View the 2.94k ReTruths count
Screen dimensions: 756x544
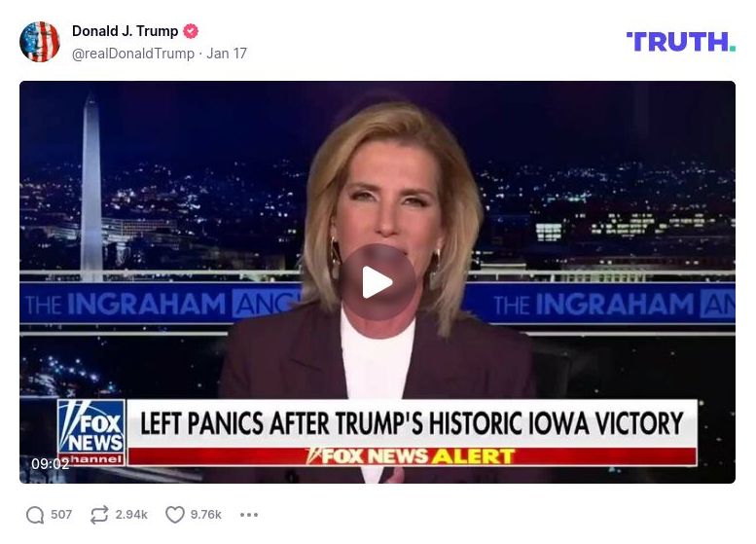[131, 515]
